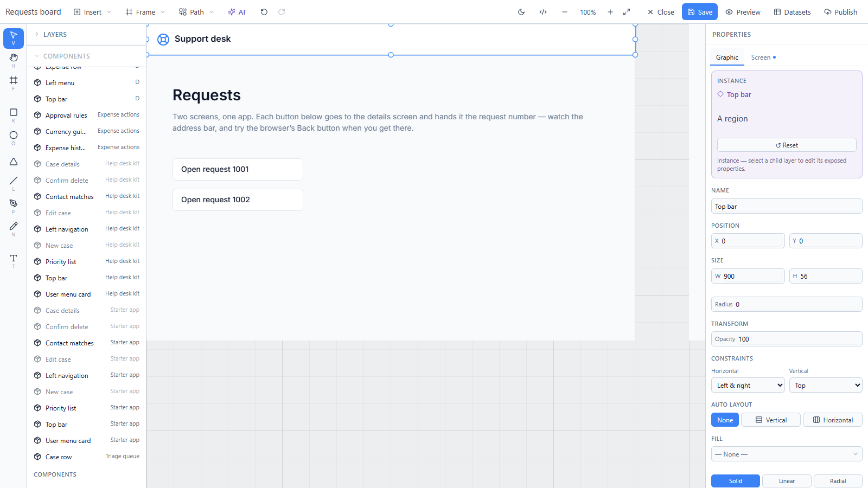Open the Fill preset dropdown
Image resolution: width=868 pixels, height=488 pixels.
click(787, 454)
